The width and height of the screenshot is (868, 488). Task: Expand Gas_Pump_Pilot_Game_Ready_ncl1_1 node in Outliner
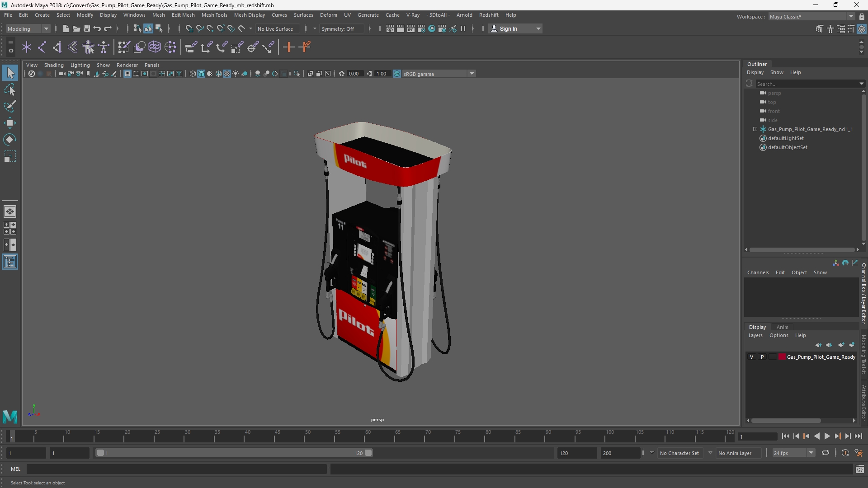[755, 129]
